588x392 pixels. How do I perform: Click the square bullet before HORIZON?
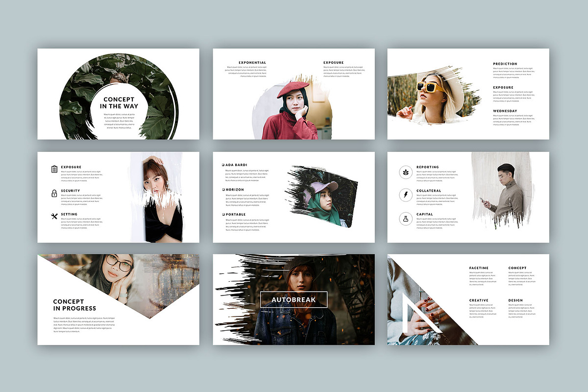[223, 189]
